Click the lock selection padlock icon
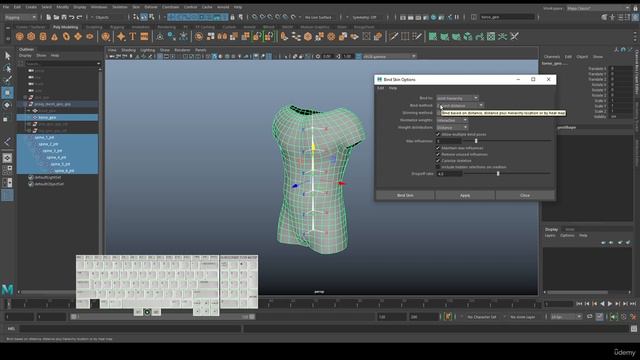 [233, 17]
